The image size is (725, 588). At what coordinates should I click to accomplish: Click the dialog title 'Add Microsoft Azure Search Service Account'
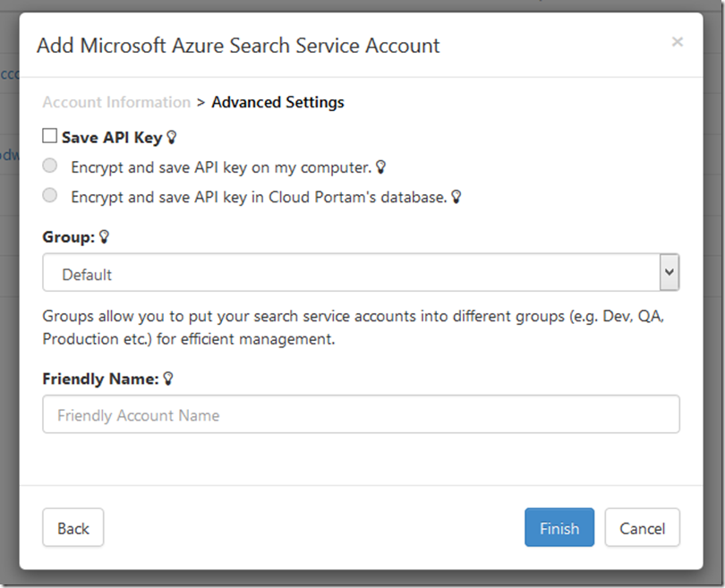click(x=238, y=46)
